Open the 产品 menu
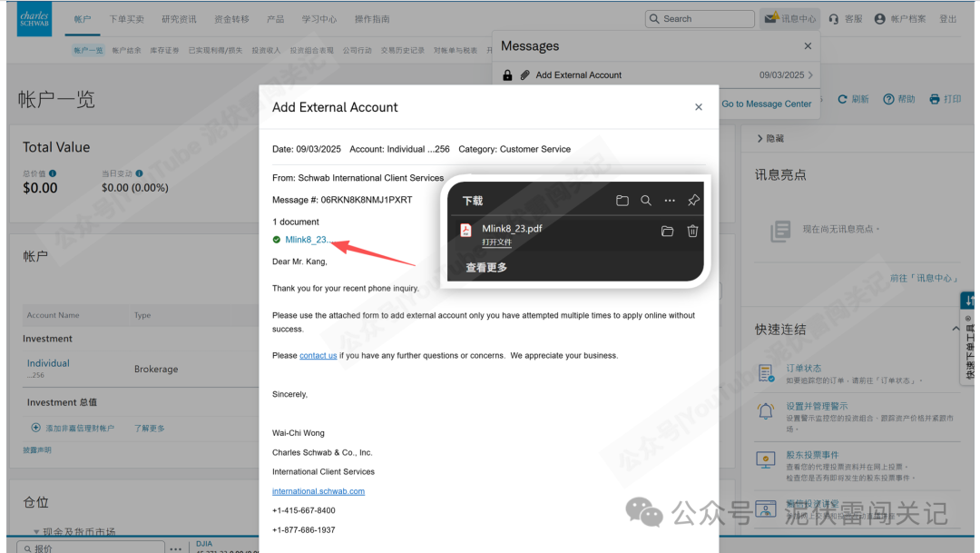This screenshot has width=980, height=553. (x=276, y=19)
